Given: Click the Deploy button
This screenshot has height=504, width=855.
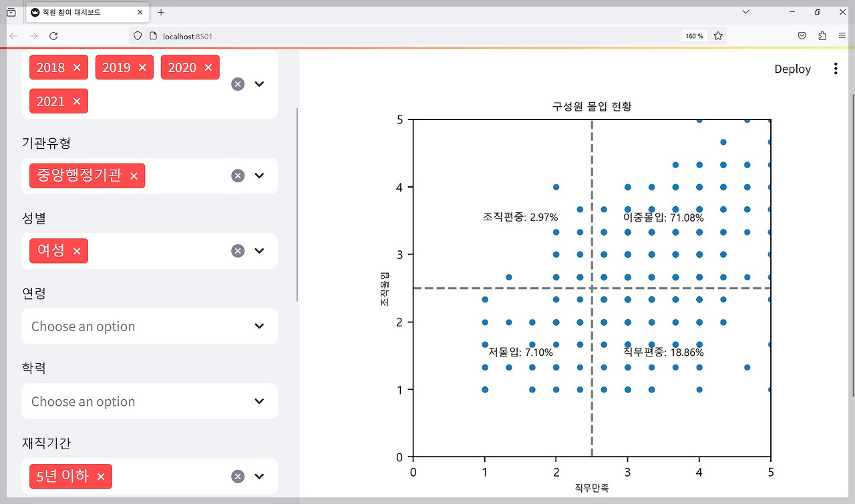Looking at the screenshot, I should click(x=793, y=69).
